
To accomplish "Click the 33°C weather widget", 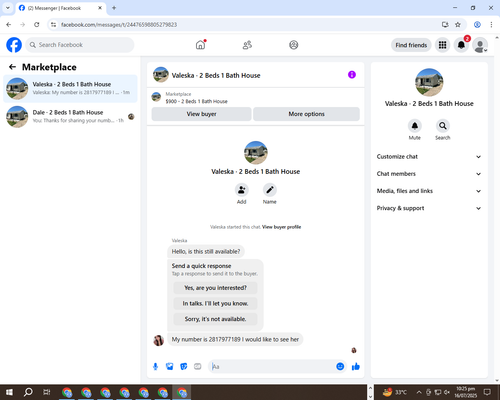I will coord(395,392).
